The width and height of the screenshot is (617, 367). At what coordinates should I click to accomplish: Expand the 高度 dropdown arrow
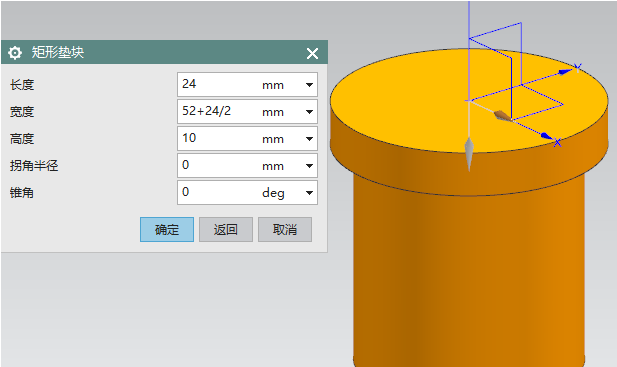tap(309, 139)
